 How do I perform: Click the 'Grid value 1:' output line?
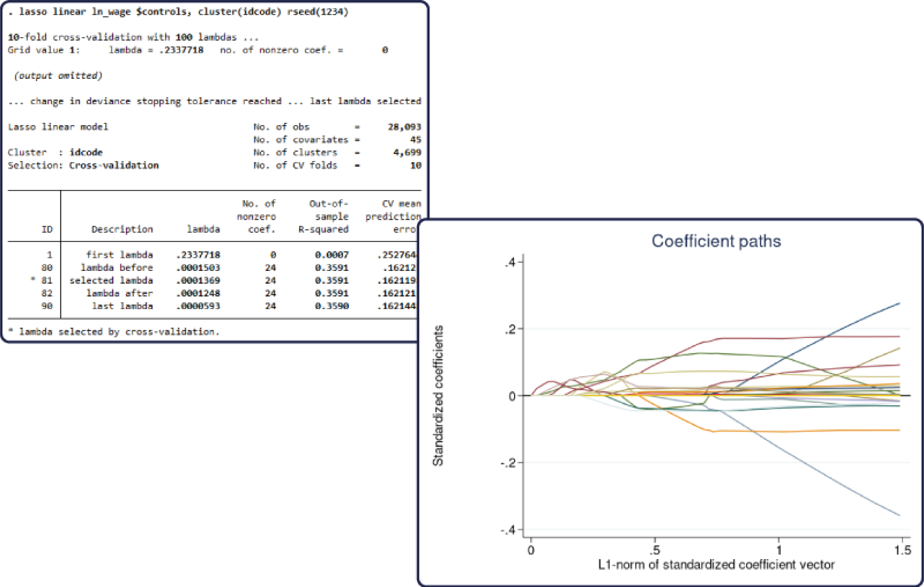198,50
